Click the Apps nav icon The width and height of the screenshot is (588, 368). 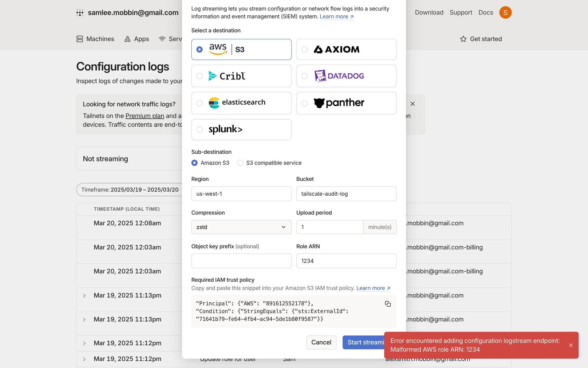click(x=127, y=39)
